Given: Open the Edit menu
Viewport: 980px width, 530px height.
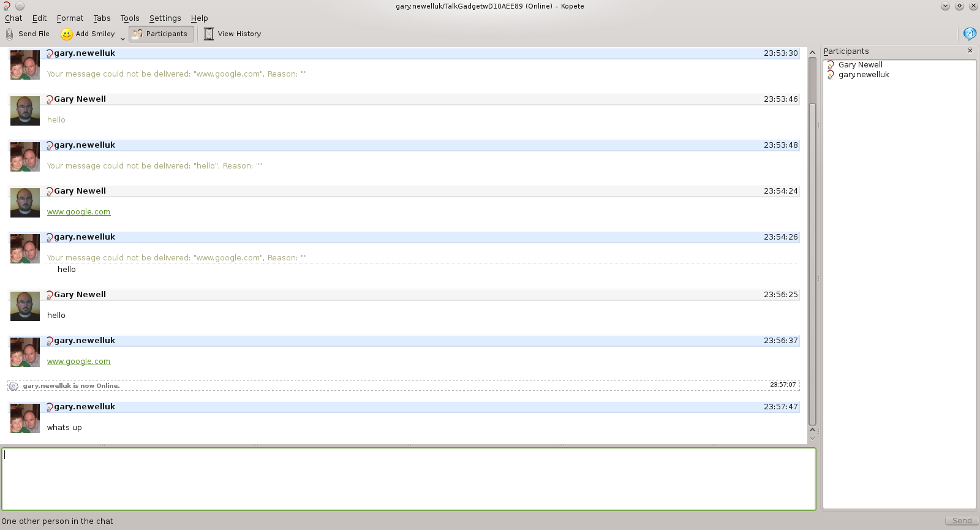Looking at the screenshot, I should point(39,18).
